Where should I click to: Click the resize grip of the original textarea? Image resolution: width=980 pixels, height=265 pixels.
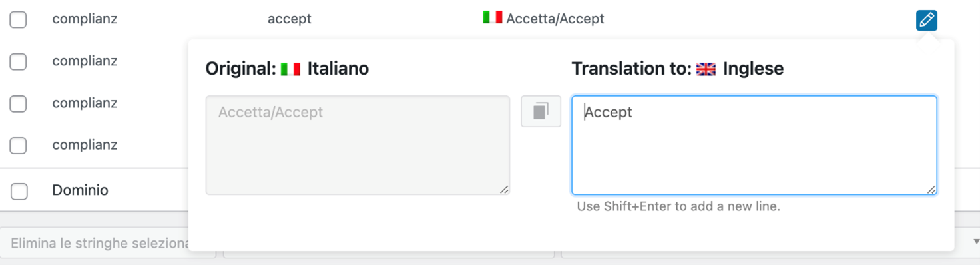pos(504,190)
